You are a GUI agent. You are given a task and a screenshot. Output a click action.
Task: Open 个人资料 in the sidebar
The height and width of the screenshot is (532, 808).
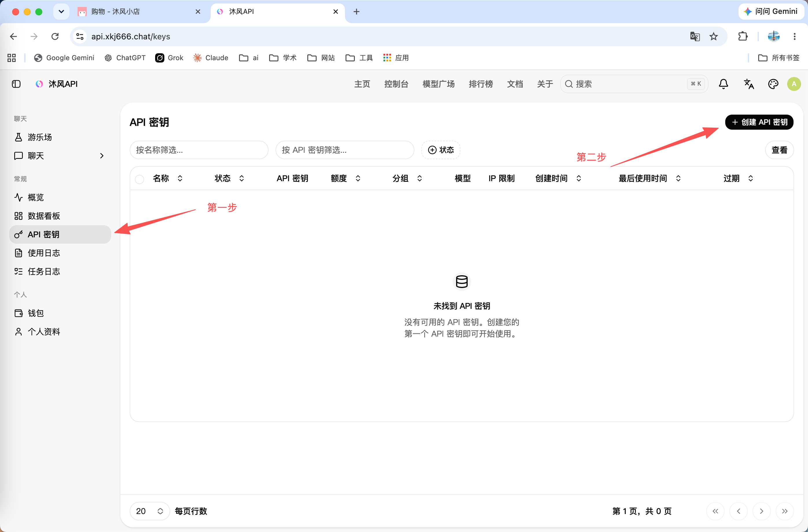click(60, 332)
